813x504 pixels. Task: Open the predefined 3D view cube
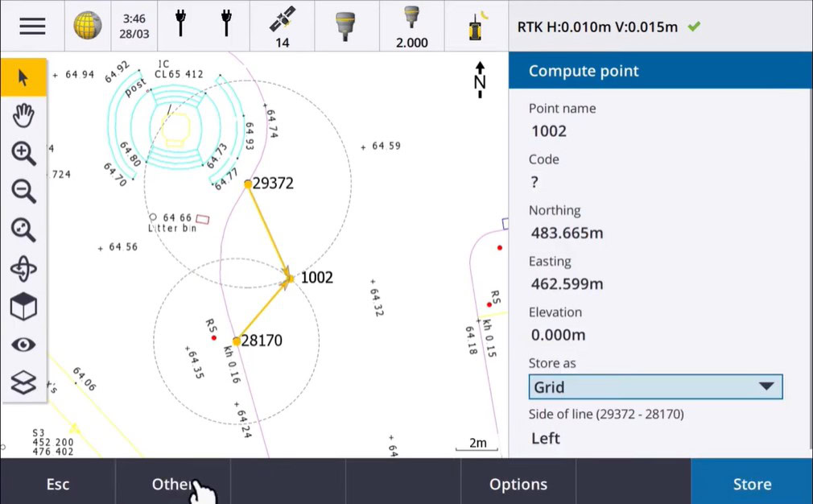point(23,307)
